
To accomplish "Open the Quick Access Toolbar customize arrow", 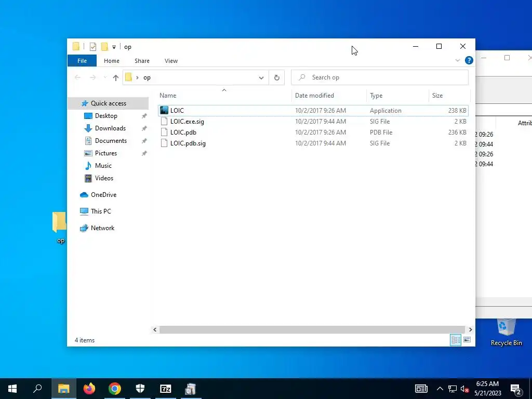I will (114, 47).
